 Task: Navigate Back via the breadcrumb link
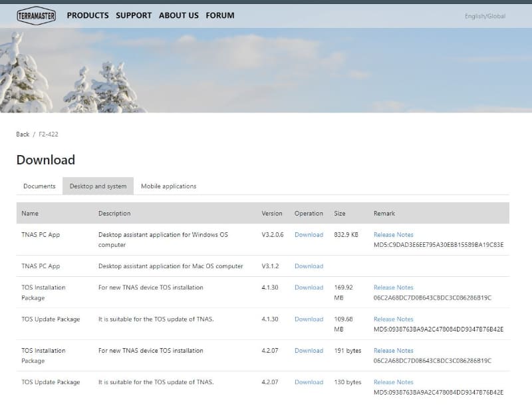21,134
